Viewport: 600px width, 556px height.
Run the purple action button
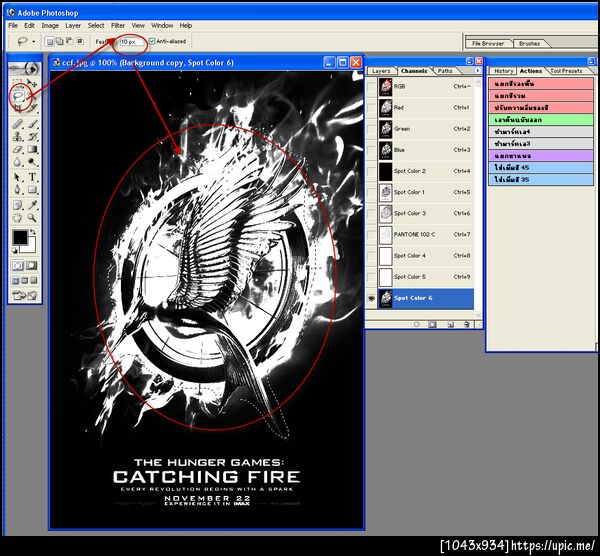tap(541, 156)
